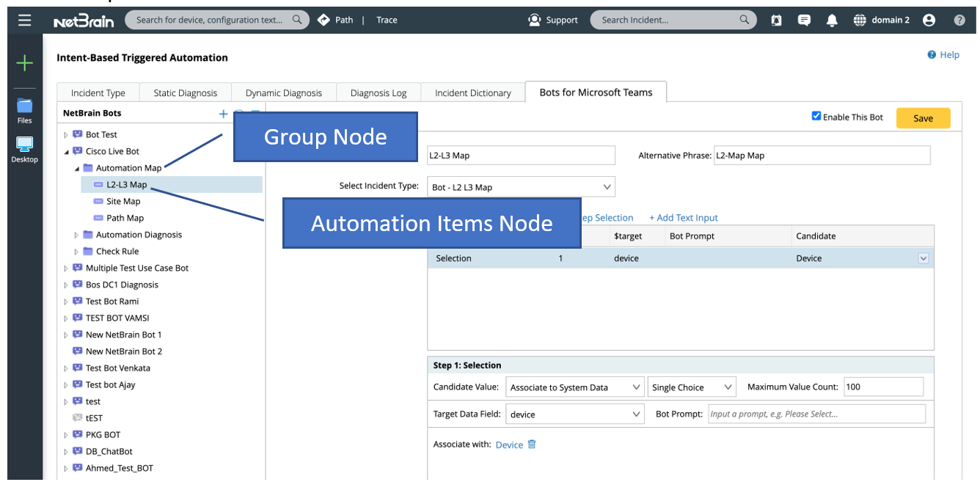Expand Multiple Test Use Case Bot

(66, 269)
